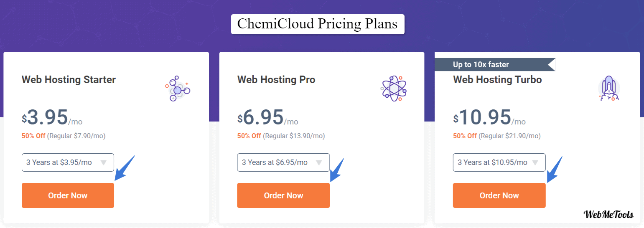Viewport: 644px width, 228px height.
Task: Click the Web Hosting Starter molecule icon
Action: [x=178, y=89]
